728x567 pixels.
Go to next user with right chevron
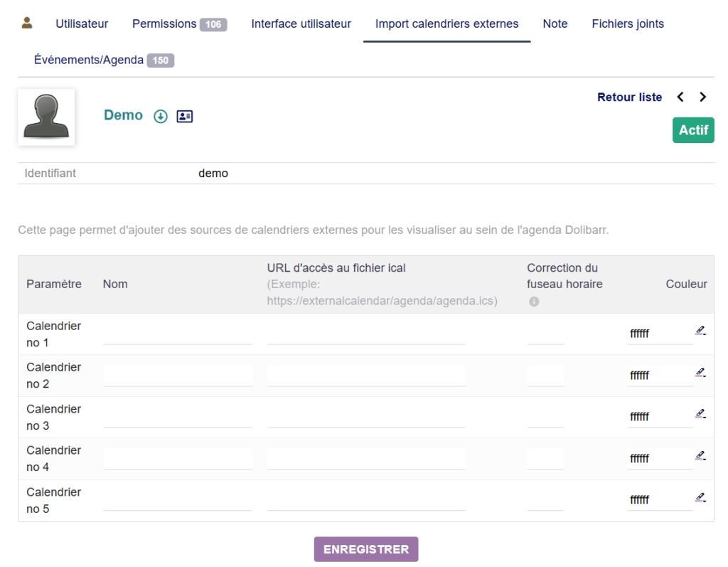[x=703, y=97]
